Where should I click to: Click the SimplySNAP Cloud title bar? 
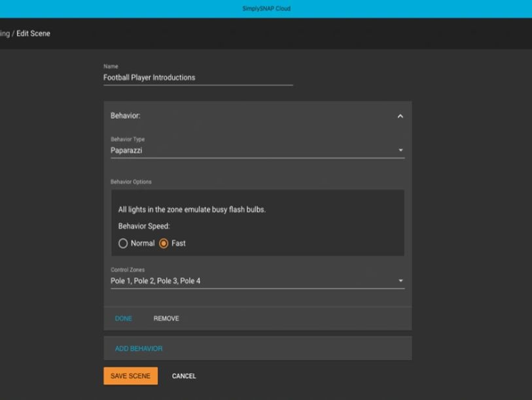coord(266,8)
